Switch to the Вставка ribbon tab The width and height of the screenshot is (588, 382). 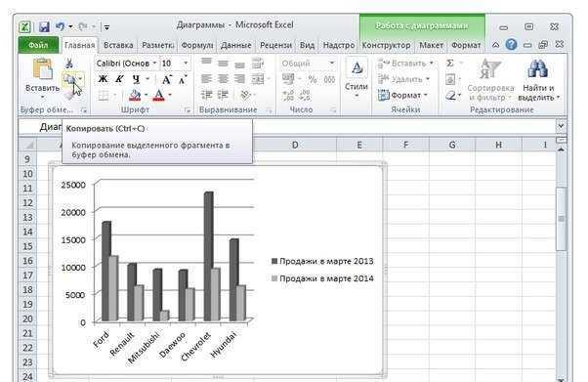(118, 45)
